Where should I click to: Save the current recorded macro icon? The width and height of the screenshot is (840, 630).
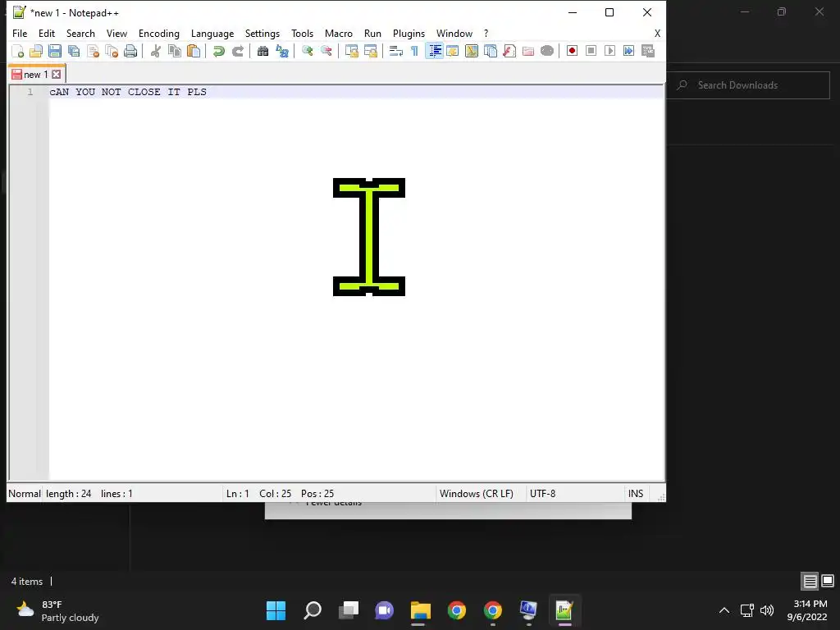click(x=648, y=52)
